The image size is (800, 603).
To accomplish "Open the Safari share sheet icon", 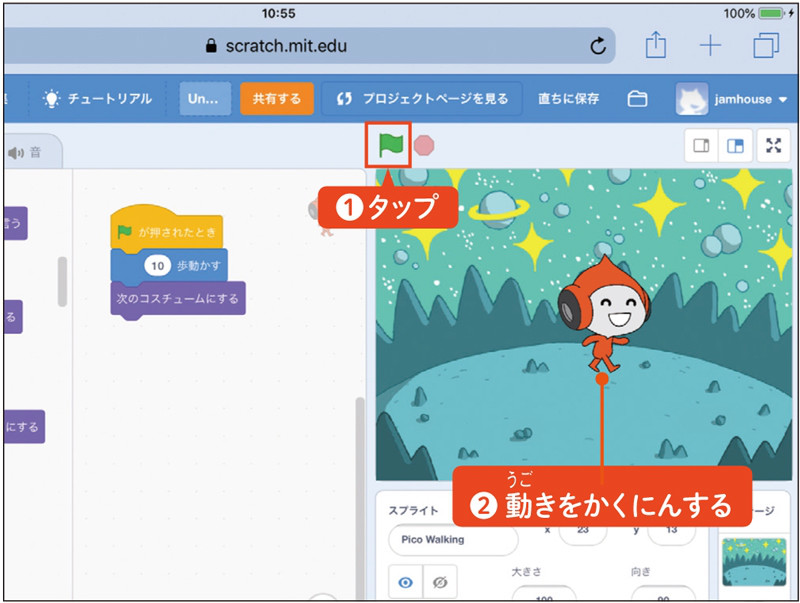I will 655,45.
